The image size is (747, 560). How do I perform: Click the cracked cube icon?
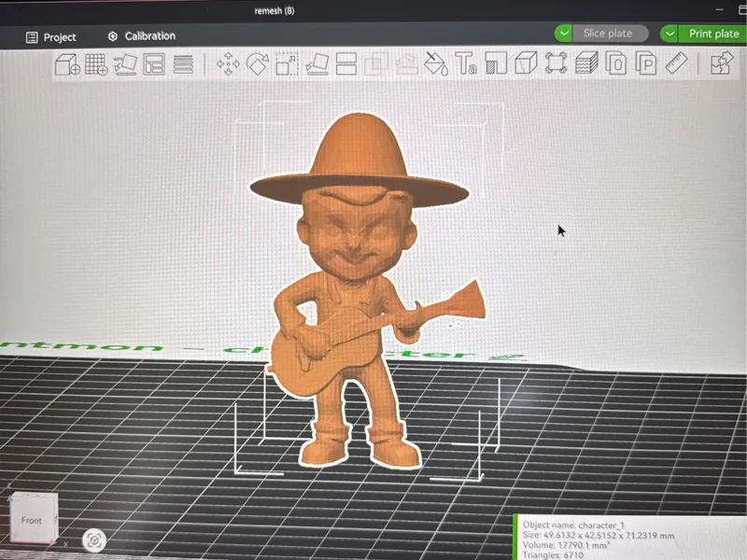(x=526, y=63)
